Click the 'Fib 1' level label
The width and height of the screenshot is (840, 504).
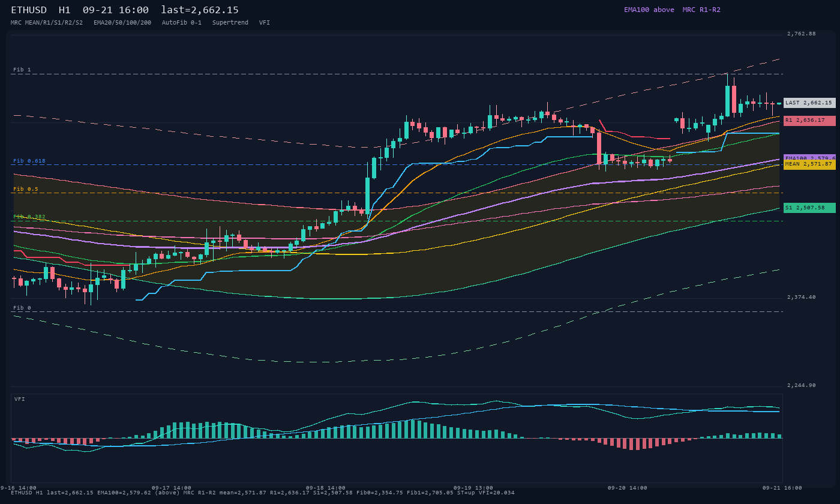click(x=22, y=70)
